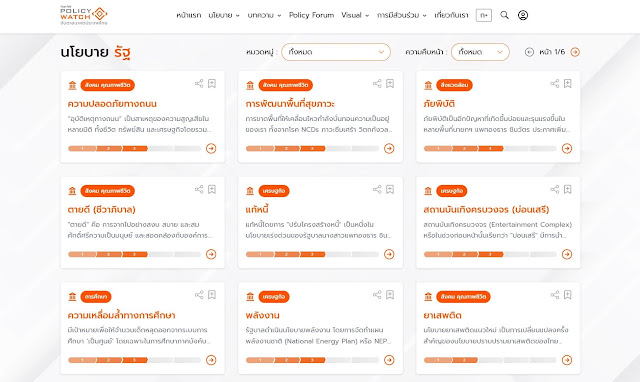Open Policy Forum in navigation

311,15
